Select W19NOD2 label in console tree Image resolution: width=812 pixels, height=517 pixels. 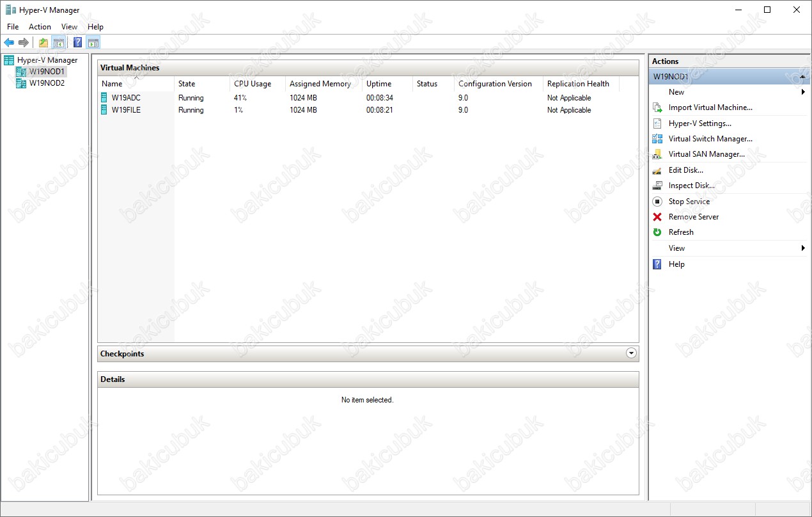[x=47, y=83]
